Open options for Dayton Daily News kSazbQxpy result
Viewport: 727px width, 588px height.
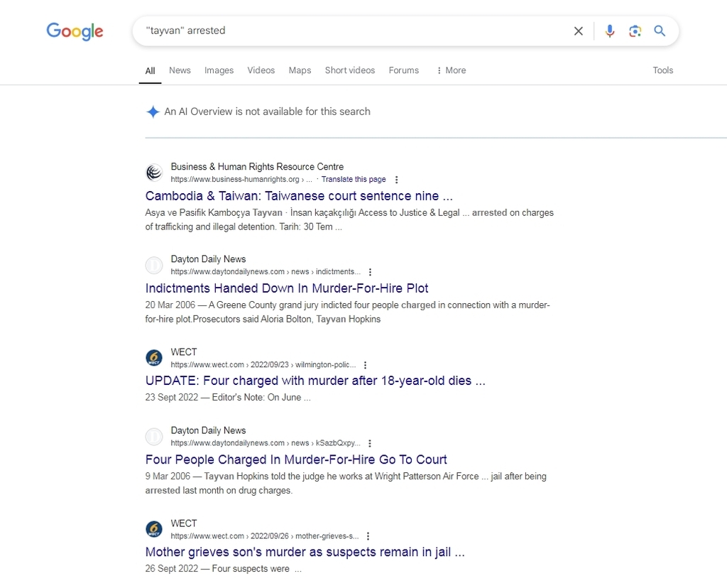[369, 443]
